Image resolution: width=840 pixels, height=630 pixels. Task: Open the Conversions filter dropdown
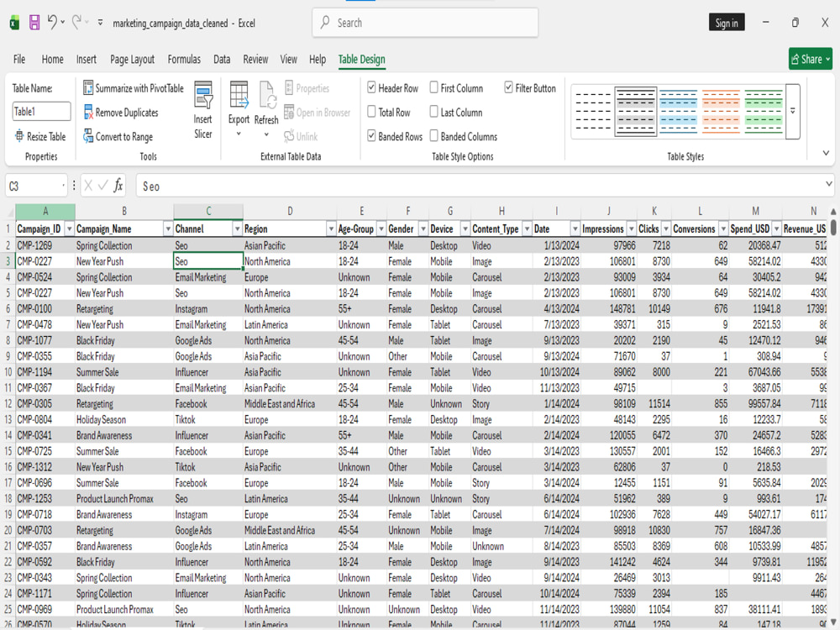click(722, 229)
